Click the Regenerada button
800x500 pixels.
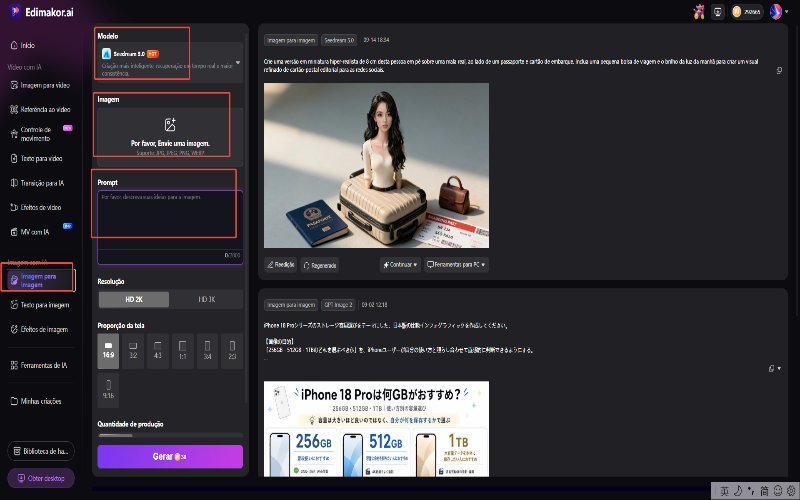point(320,265)
